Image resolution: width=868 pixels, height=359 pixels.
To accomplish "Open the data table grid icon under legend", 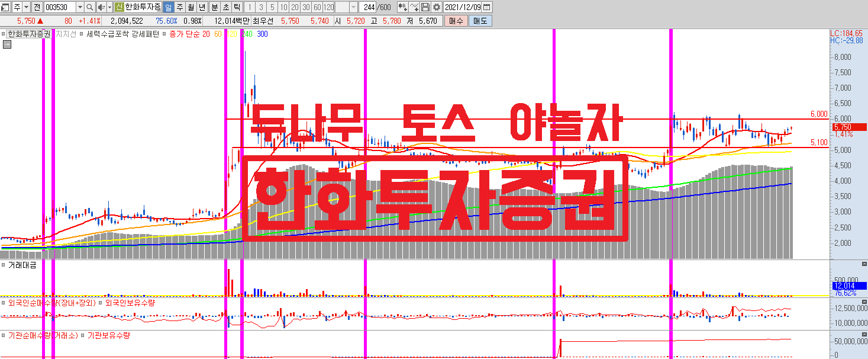I will (x=7, y=44).
